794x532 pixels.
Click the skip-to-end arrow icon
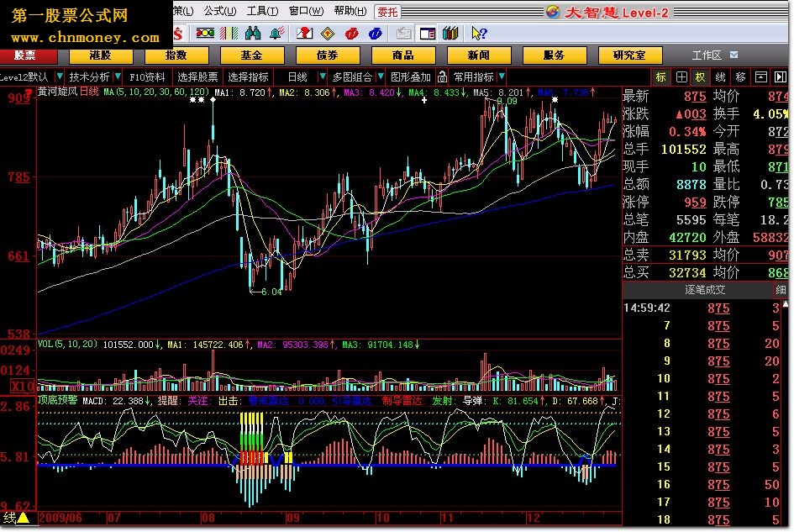pyautogui.click(x=781, y=77)
